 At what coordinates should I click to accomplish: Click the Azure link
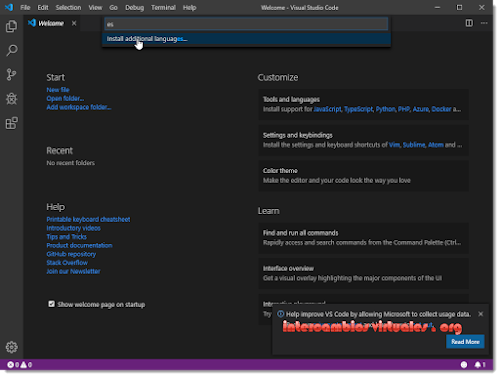click(x=421, y=109)
